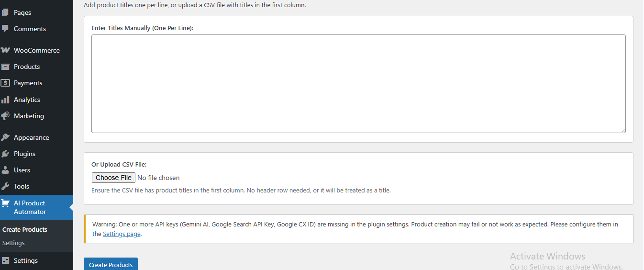The width and height of the screenshot is (644, 270).
Task: Click the Choose File button
Action: [113, 178]
